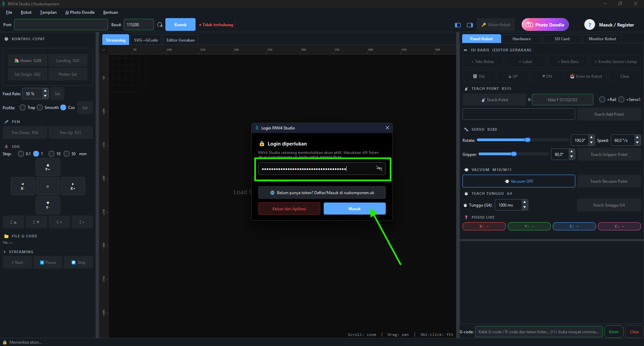Open the File menu
The width and height of the screenshot is (644, 346).
point(9,12)
